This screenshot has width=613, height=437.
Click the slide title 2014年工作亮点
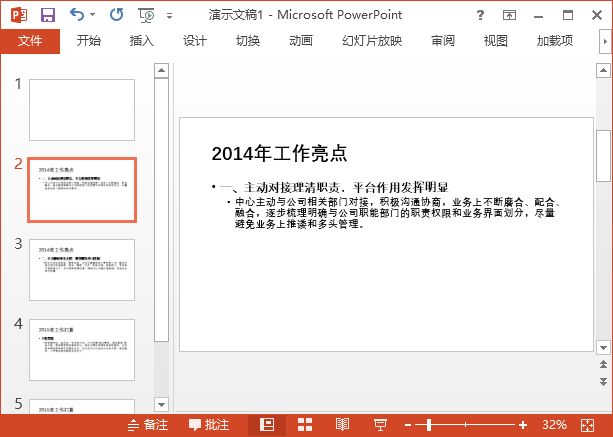pos(279,154)
